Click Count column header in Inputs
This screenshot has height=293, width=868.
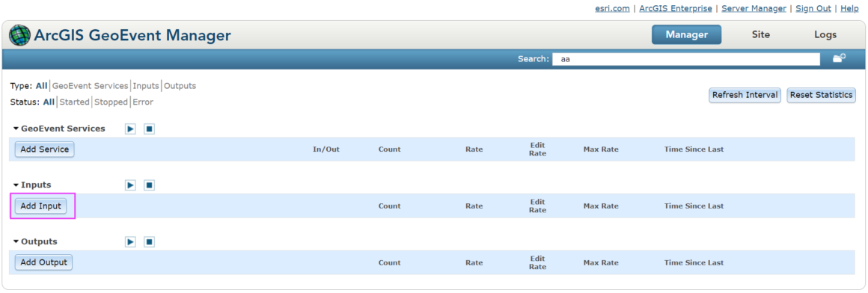tap(389, 206)
